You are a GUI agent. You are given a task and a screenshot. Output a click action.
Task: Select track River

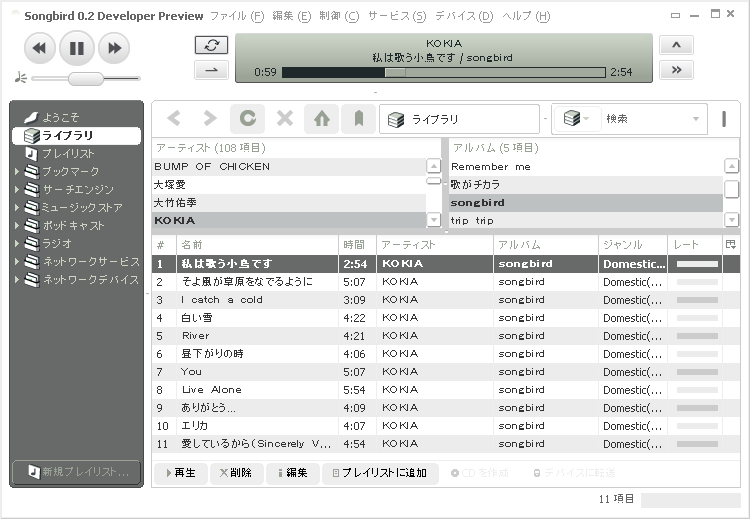[446, 336]
